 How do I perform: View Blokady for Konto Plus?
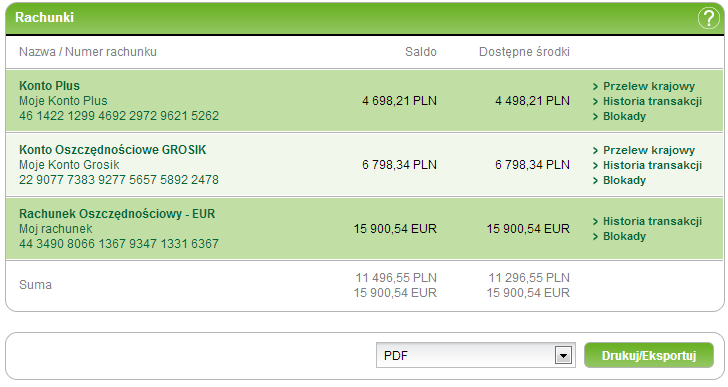coord(624,116)
